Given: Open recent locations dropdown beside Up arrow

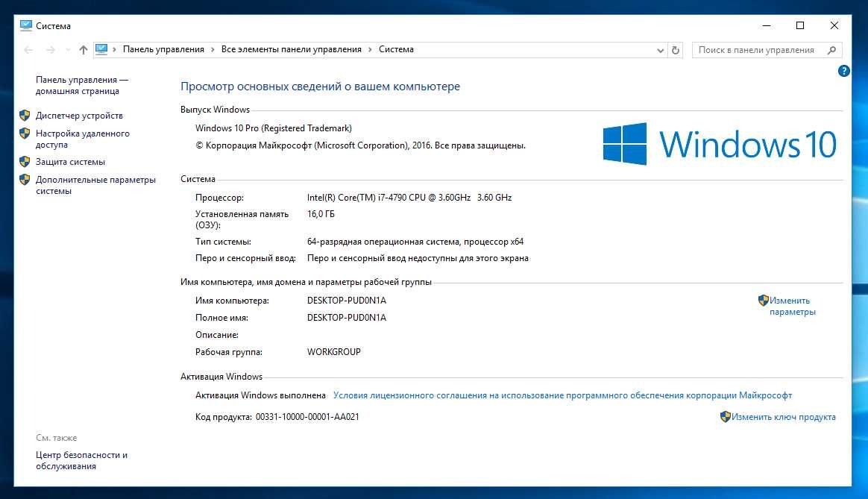Looking at the screenshot, I should tap(68, 50).
